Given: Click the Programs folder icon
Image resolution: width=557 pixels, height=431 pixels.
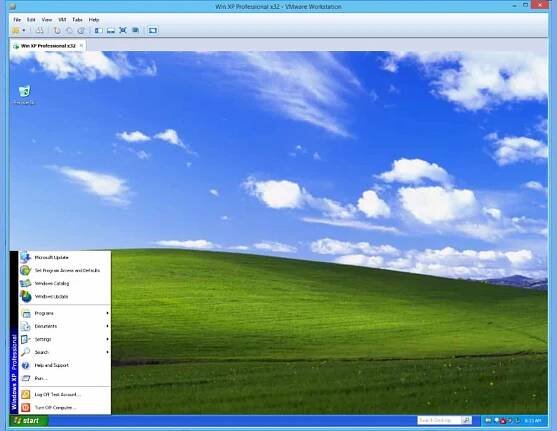Looking at the screenshot, I should (26, 313).
